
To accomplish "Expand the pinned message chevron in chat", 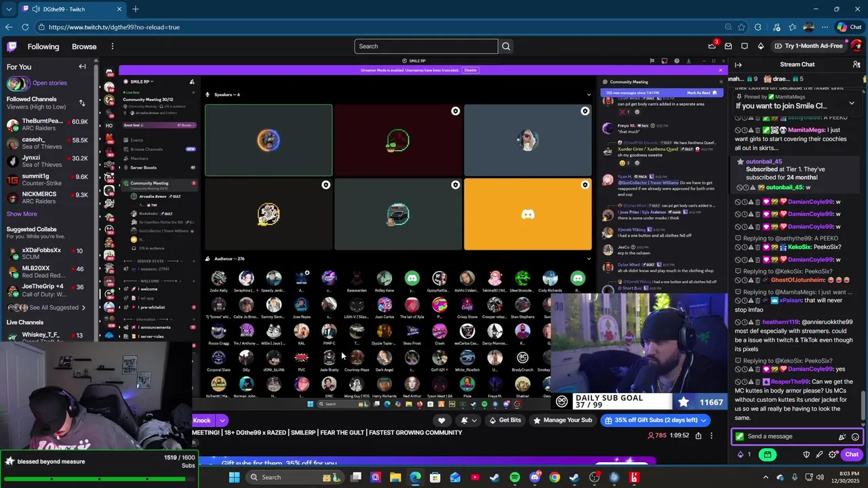I will (x=852, y=103).
